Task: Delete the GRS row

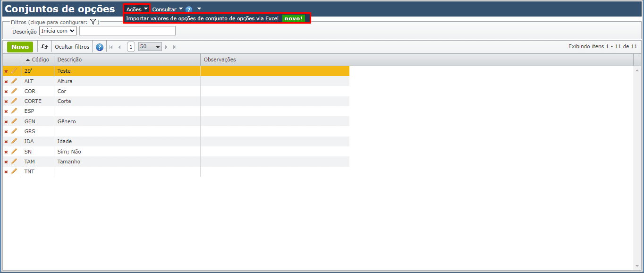Action: [x=6, y=132]
